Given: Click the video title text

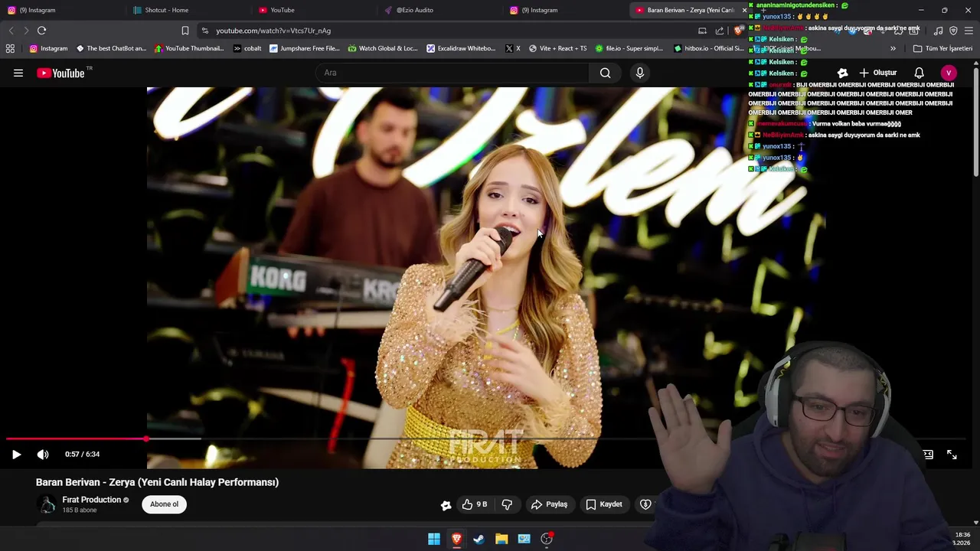Looking at the screenshot, I should tap(157, 482).
